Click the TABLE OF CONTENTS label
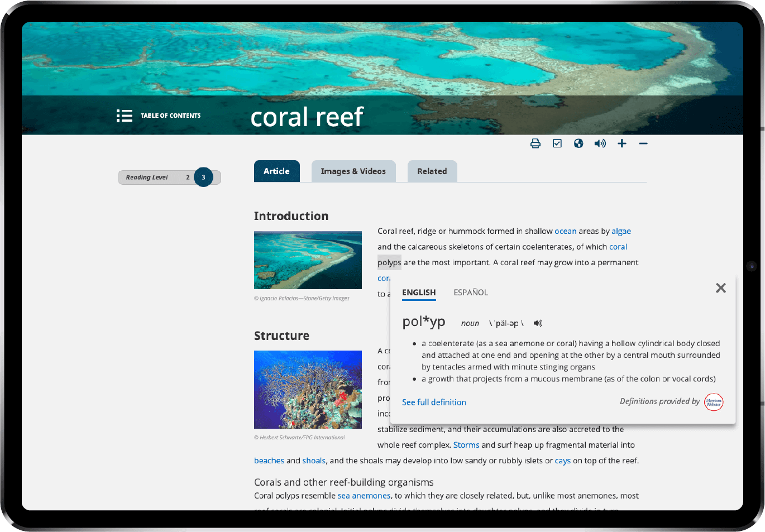Viewport: 765px width, 532px height. pyautogui.click(x=170, y=116)
